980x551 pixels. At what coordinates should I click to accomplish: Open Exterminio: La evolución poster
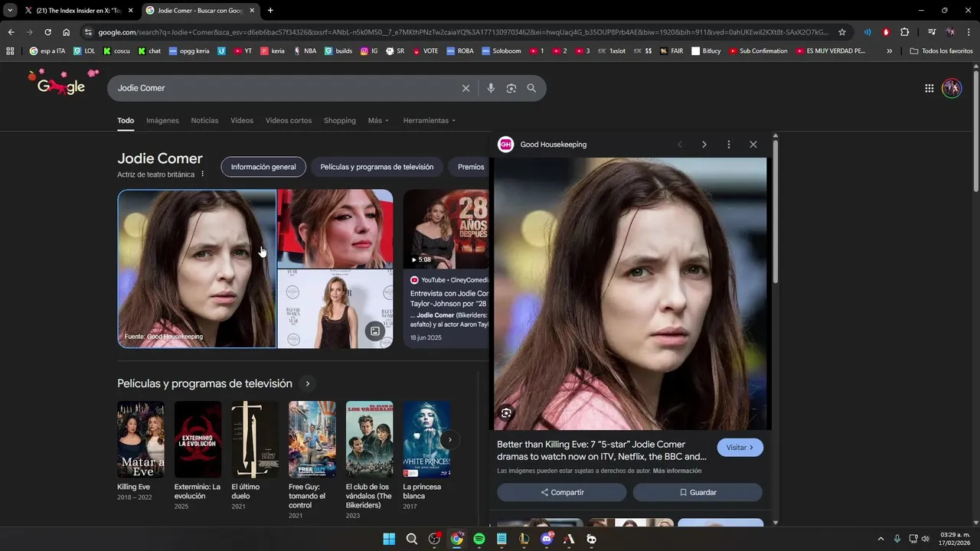coord(198,439)
